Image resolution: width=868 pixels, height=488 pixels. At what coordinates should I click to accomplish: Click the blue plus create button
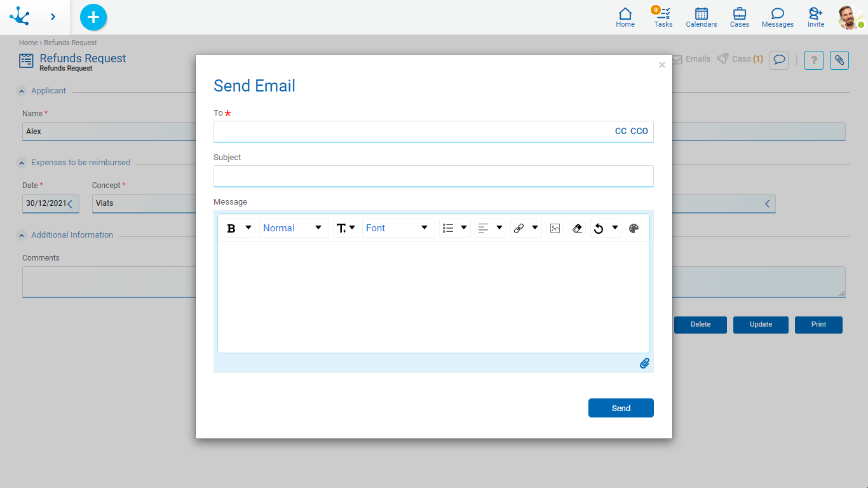(x=93, y=17)
